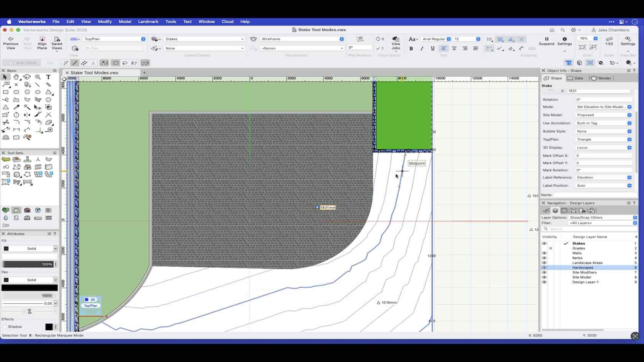Open the Wireframe render mode dropdown

(302, 39)
